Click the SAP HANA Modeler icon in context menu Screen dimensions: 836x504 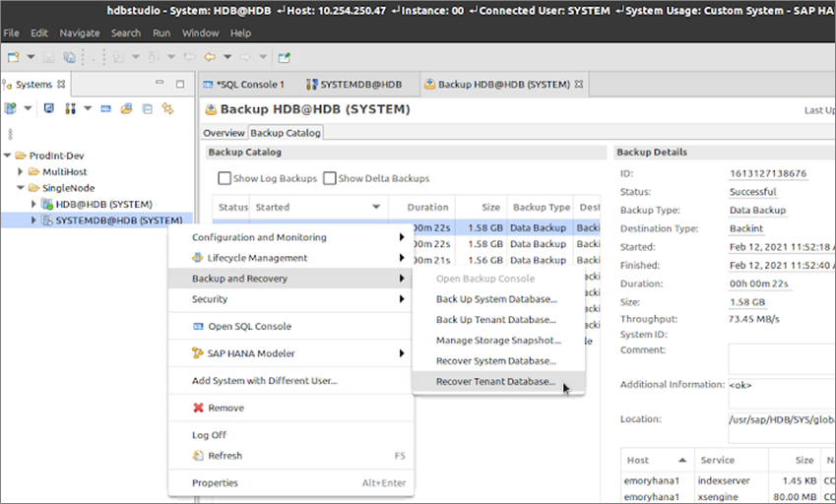(x=198, y=353)
